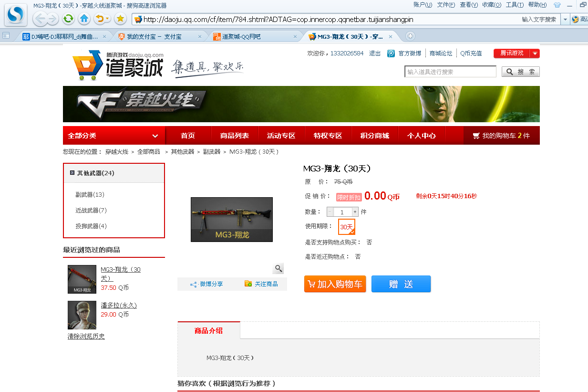Follow item with 关注商品 icon
Image resolution: width=588 pixels, height=392 pixels.
(x=248, y=284)
